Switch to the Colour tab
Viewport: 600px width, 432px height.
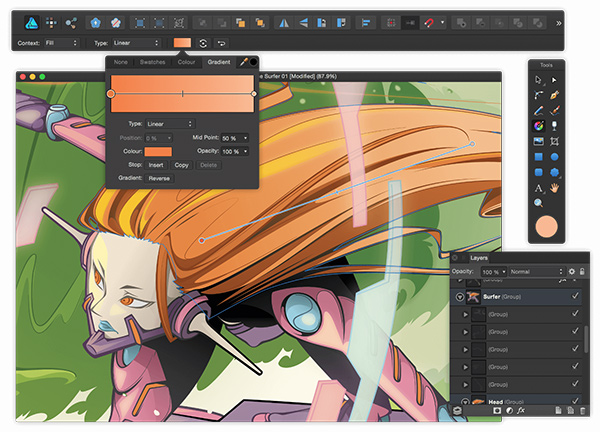pos(186,63)
